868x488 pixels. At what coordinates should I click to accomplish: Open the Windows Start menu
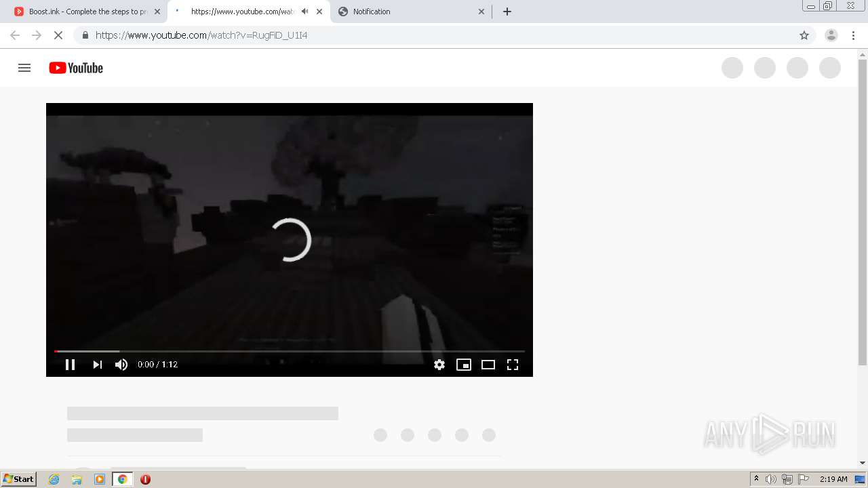point(19,479)
